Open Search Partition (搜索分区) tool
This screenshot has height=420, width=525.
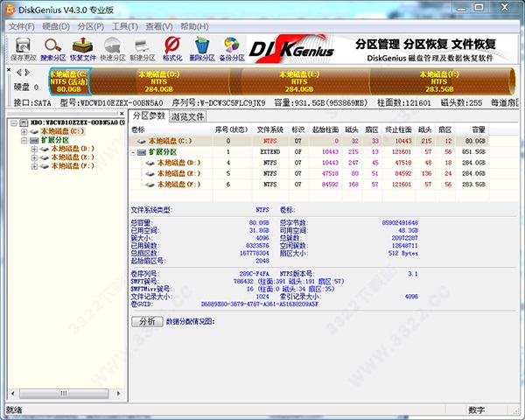52,49
